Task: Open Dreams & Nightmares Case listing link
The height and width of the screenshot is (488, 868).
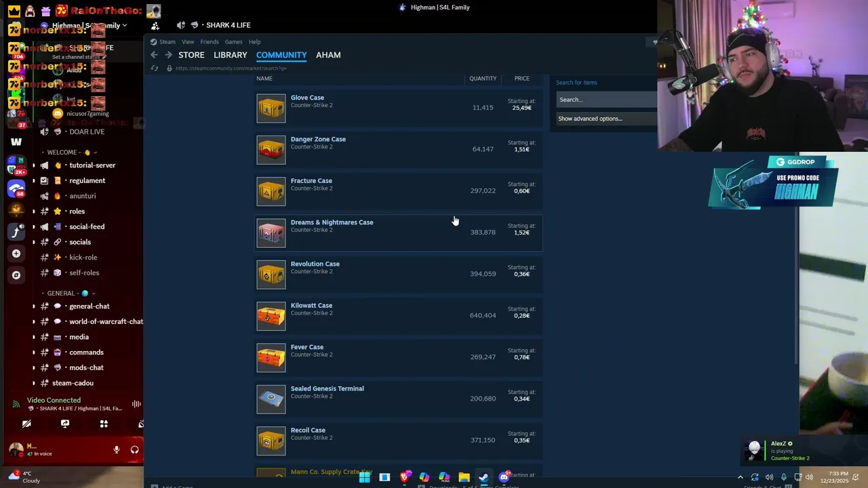Action: pyautogui.click(x=332, y=222)
